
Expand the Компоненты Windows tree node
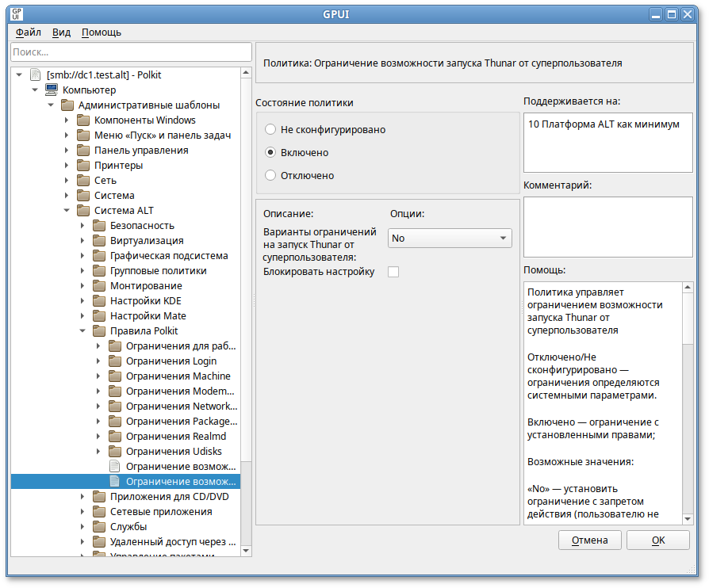[67, 120]
